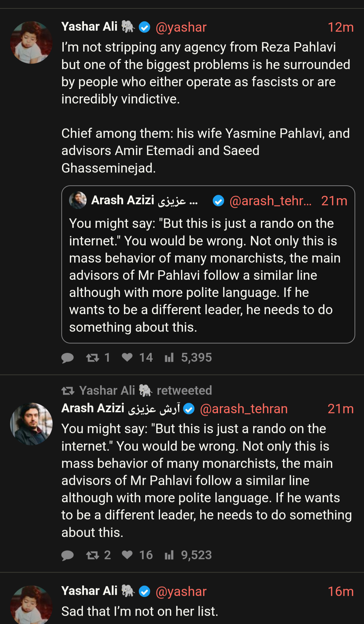Image resolution: width=364 pixels, height=624 pixels.
Task: Open Arash Azizi's small avatar in quoted tweet
Action: coord(78,200)
